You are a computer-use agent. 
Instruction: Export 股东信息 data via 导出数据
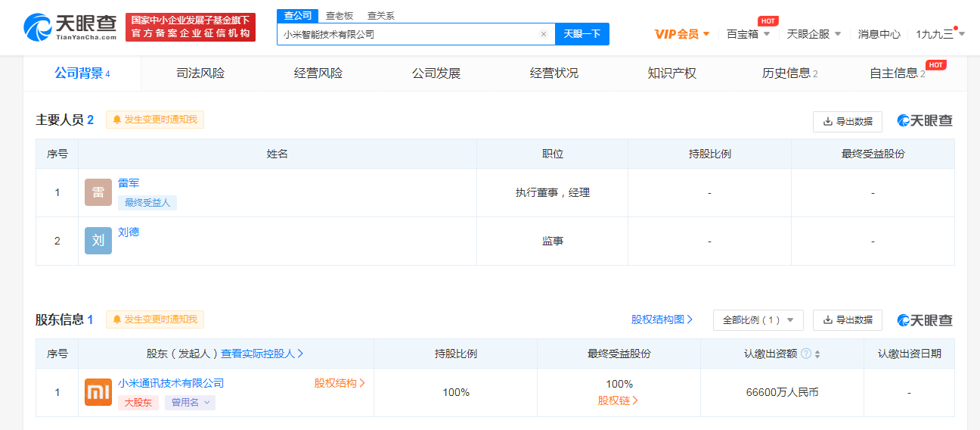click(848, 320)
